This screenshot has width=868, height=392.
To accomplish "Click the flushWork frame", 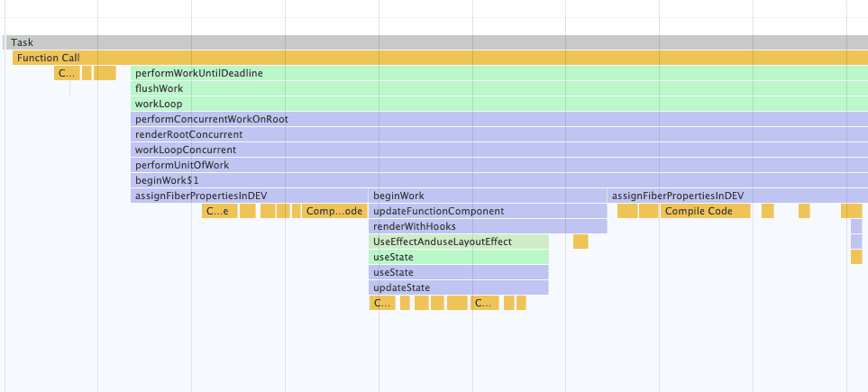I will tap(496, 88).
